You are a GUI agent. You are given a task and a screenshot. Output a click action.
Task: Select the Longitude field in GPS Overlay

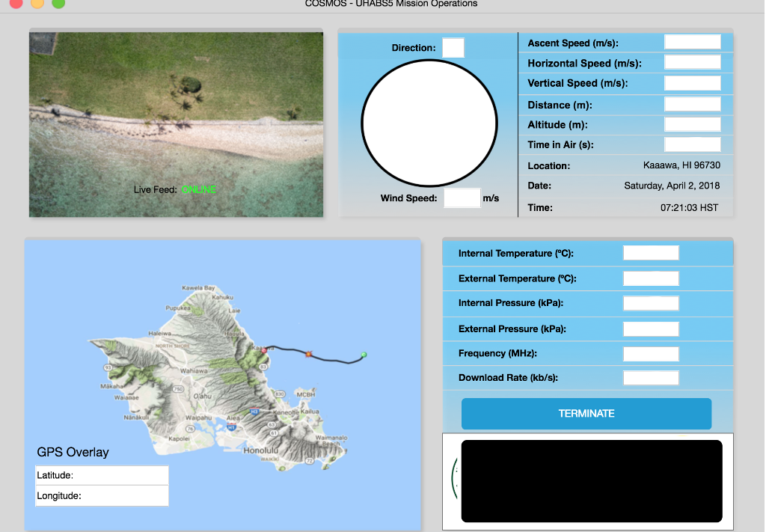(102, 495)
